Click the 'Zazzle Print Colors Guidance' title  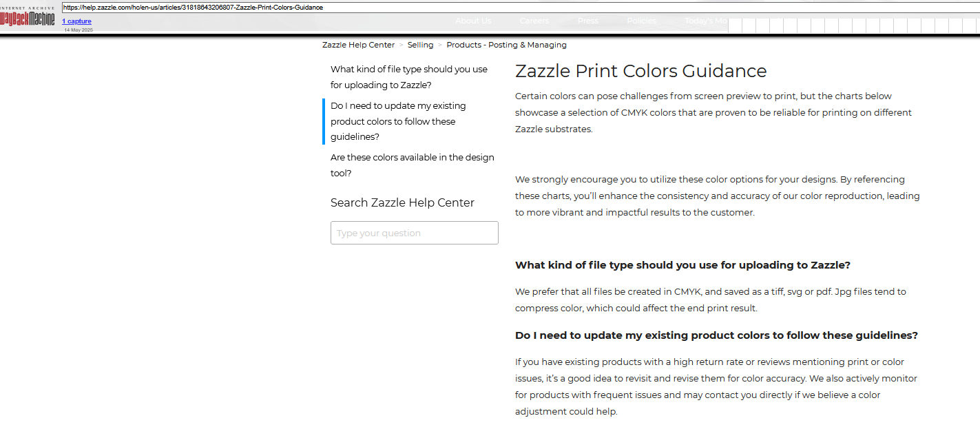[640, 71]
